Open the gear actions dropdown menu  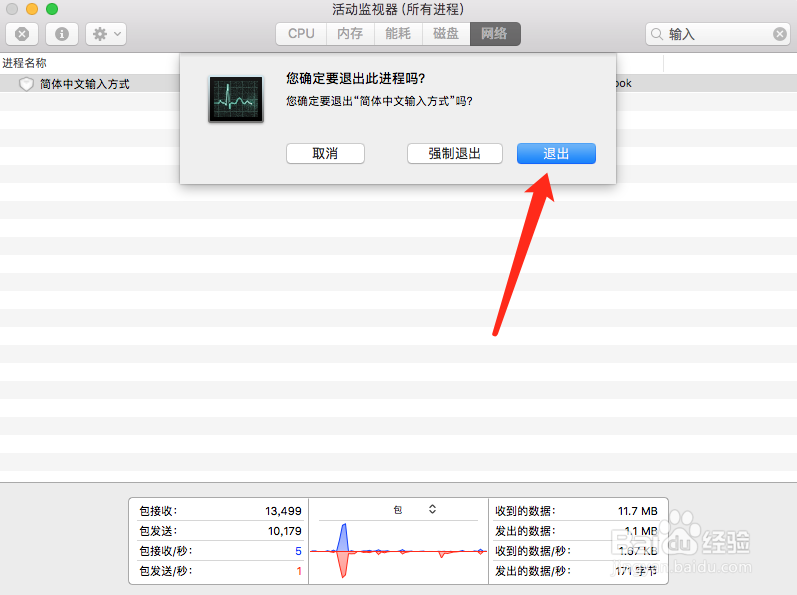click(x=106, y=34)
